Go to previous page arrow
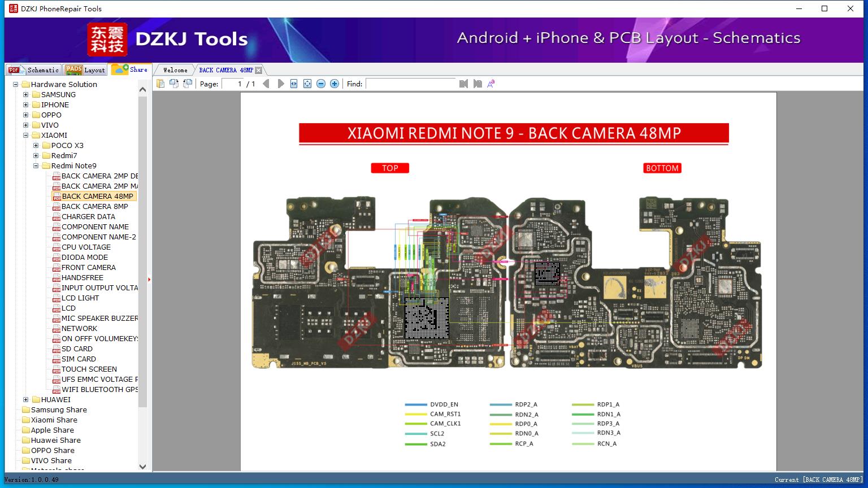The height and width of the screenshot is (488, 868). (266, 84)
